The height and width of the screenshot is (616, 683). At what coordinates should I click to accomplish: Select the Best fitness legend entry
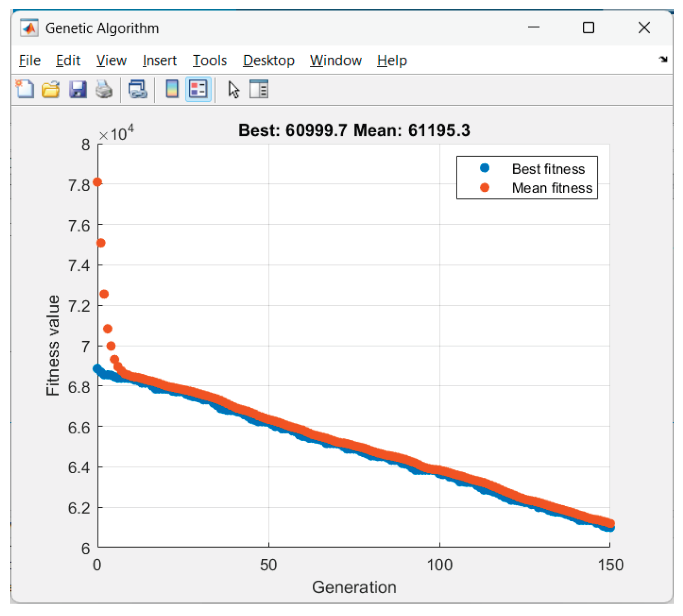pyautogui.click(x=548, y=169)
